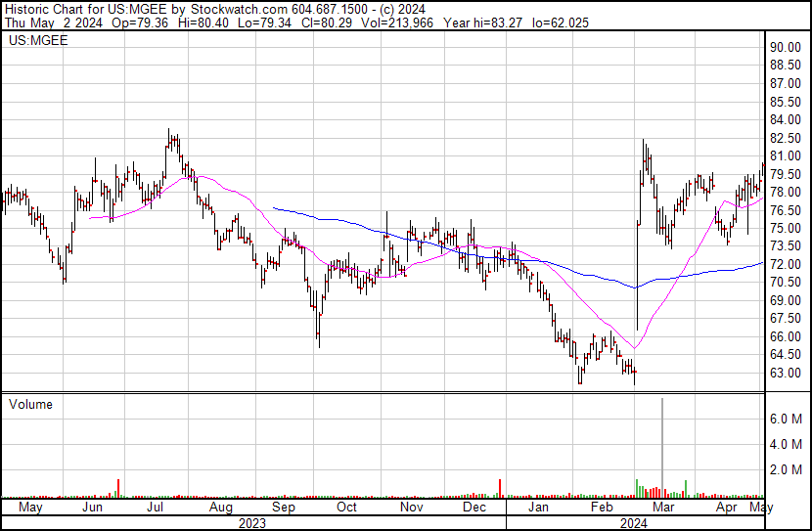Screen dimensions: 812x531
Task: Click the 90.00 price axis label
Action: 785,47
